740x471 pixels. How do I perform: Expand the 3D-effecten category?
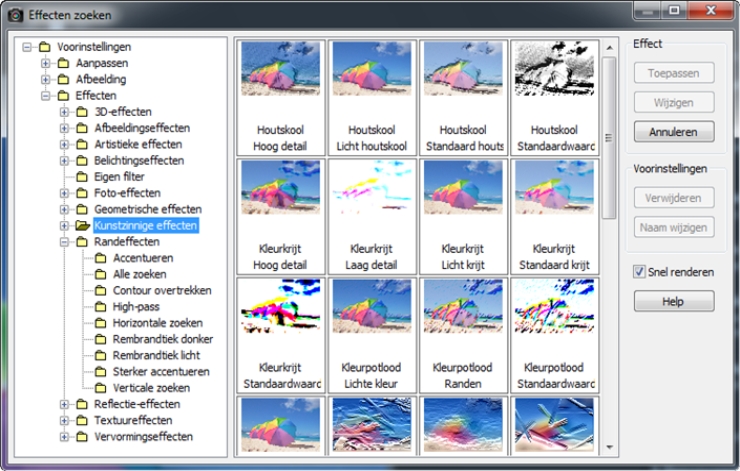65,112
